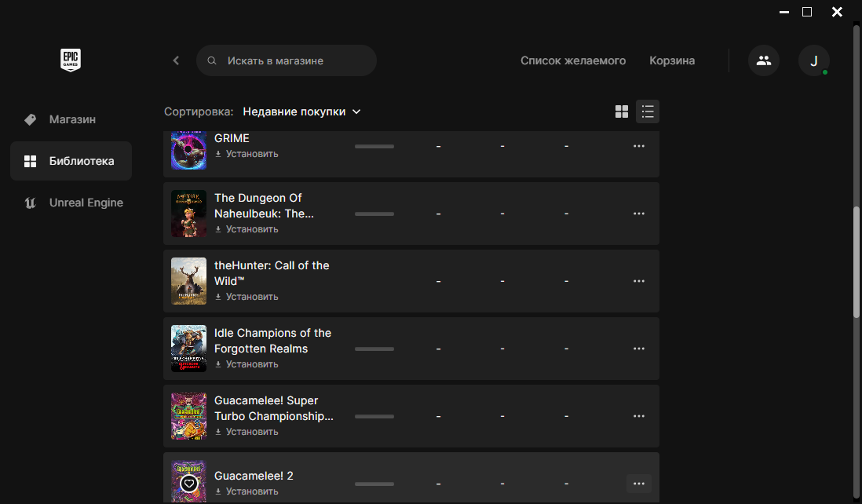Open the friends list icon
Viewport: 862px width, 504px height.
point(764,60)
